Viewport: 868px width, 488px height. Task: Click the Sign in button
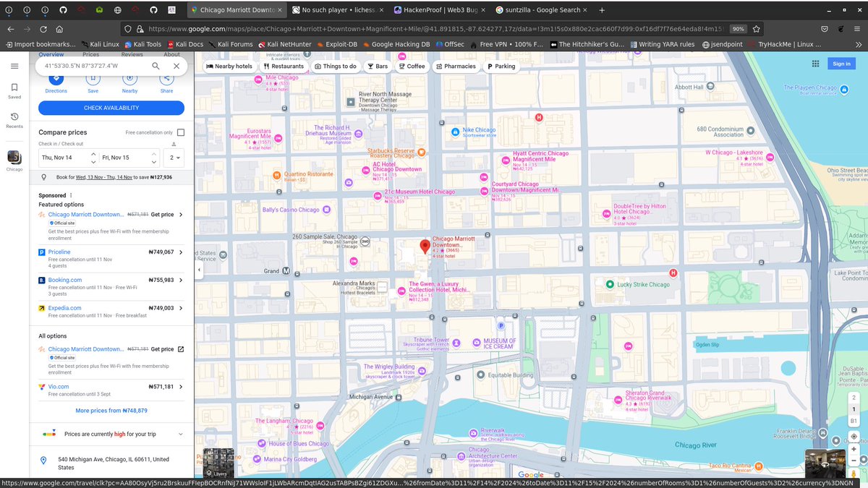pyautogui.click(x=841, y=64)
